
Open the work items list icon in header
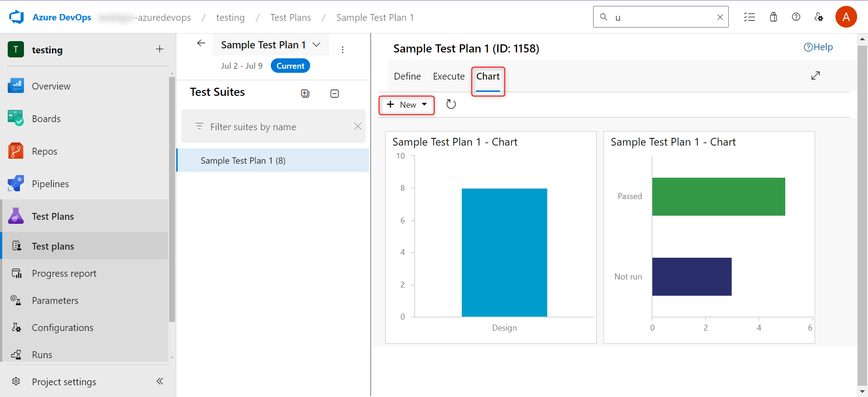(x=749, y=17)
